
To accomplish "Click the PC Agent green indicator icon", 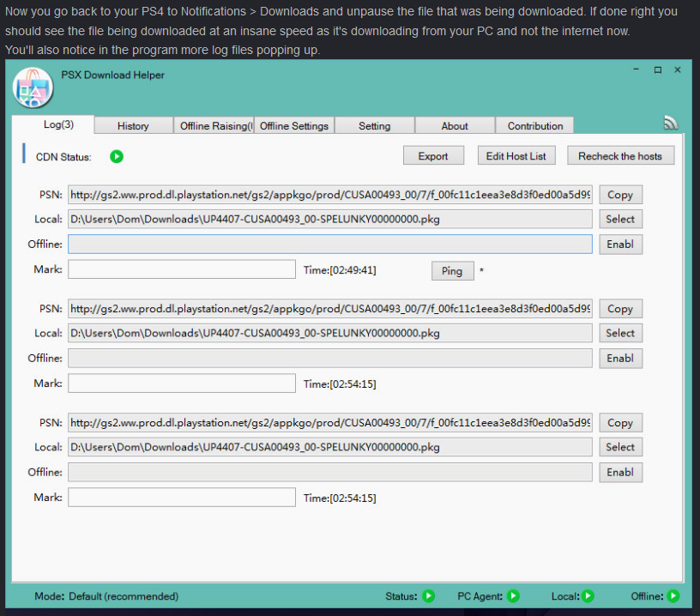I will point(513,596).
